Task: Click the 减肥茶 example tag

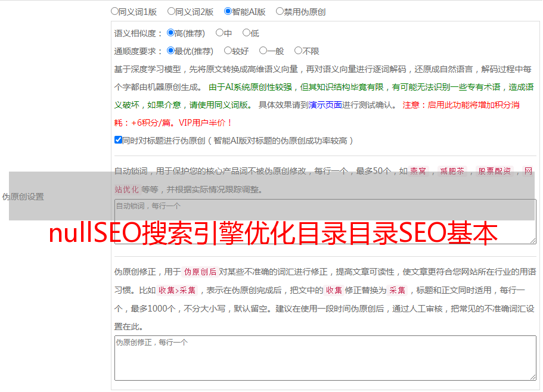Action: 452,171
